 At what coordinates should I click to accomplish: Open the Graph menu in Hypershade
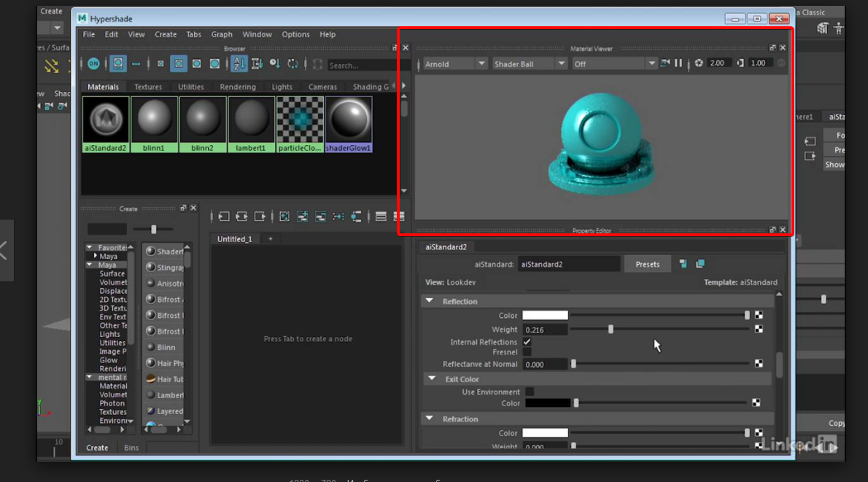(222, 34)
